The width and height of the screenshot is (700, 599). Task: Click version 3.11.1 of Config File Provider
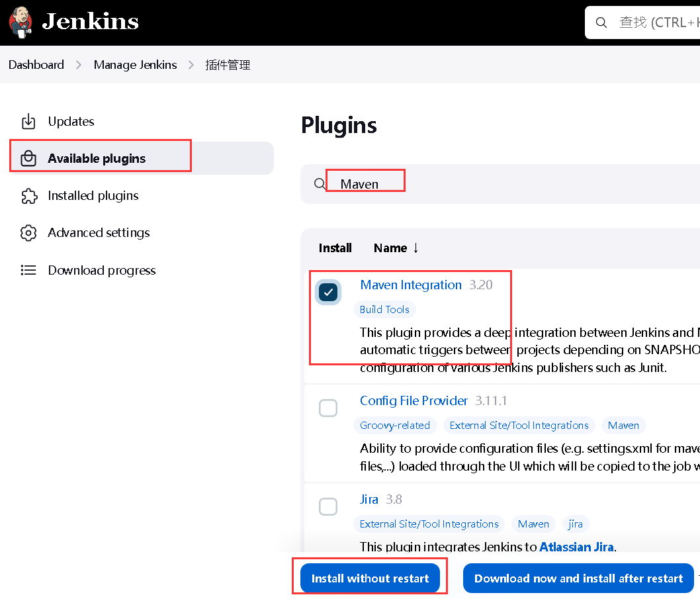pos(491,400)
